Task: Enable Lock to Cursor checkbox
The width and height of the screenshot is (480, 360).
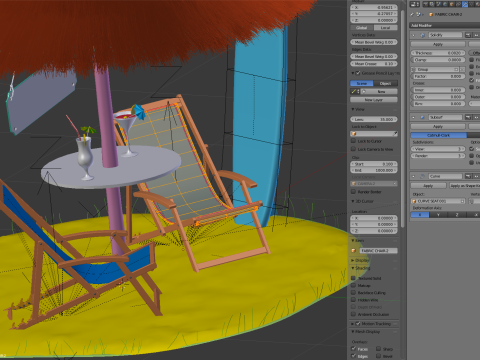Action: click(x=353, y=141)
